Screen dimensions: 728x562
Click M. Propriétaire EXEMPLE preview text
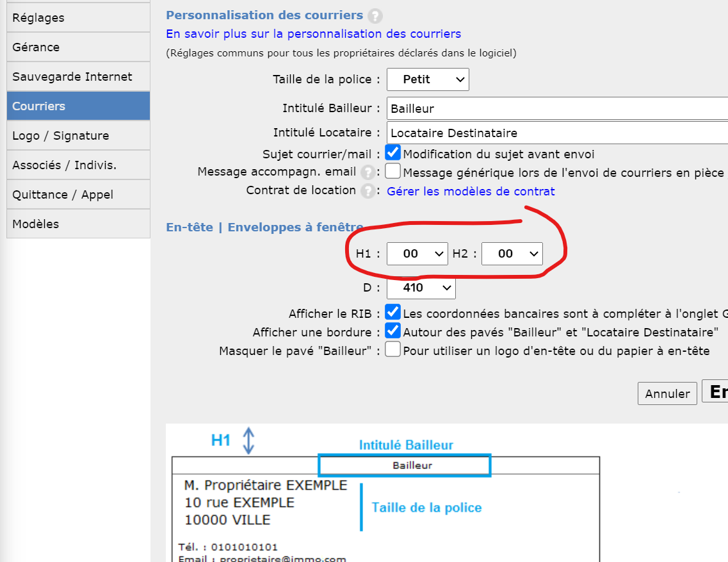[x=266, y=485]
